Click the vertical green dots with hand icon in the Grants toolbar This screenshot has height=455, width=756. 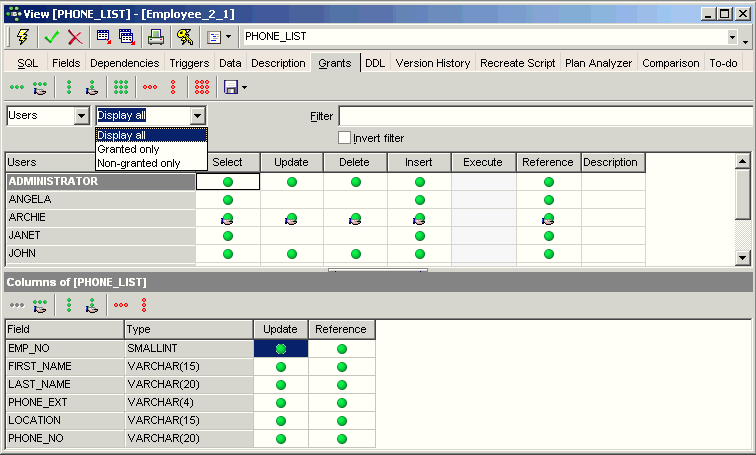92,88
